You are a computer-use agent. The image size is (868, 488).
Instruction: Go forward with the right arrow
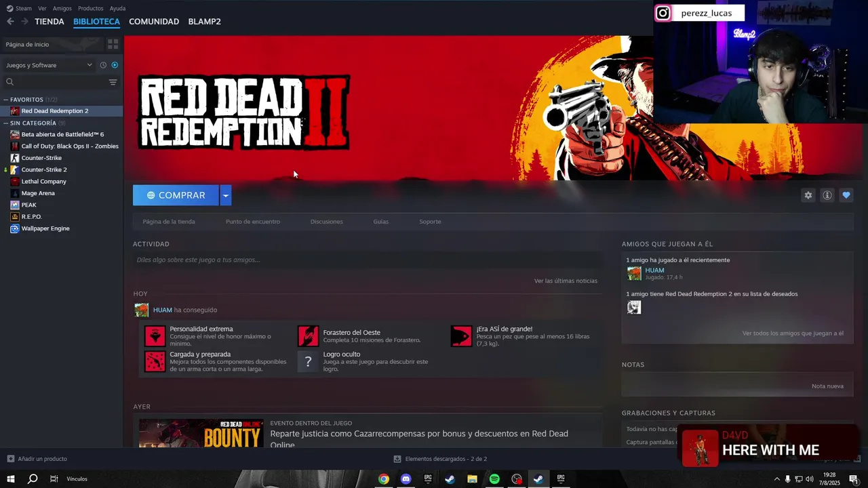coord(24,22)
